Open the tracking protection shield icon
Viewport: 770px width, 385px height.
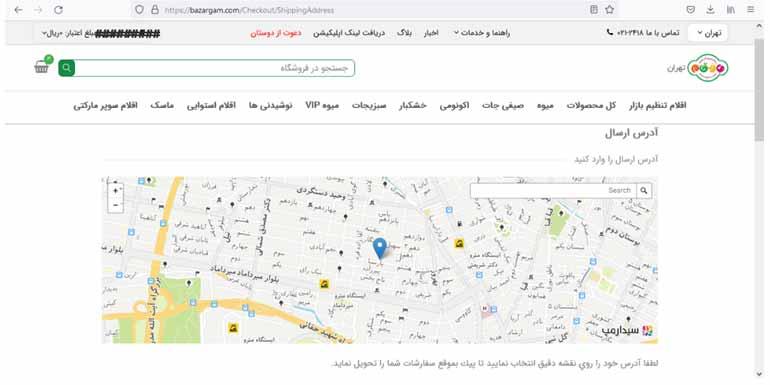pos(139,10)
